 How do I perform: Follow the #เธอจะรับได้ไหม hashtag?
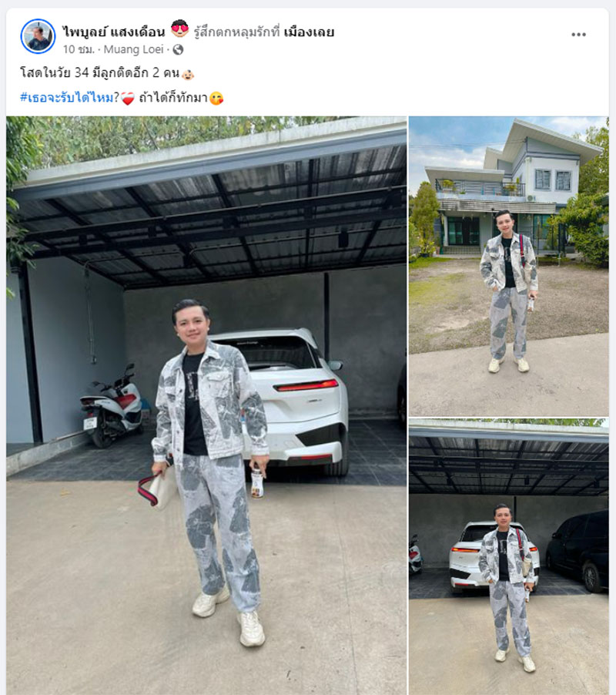pyautogui.click(x=67, y=98)
